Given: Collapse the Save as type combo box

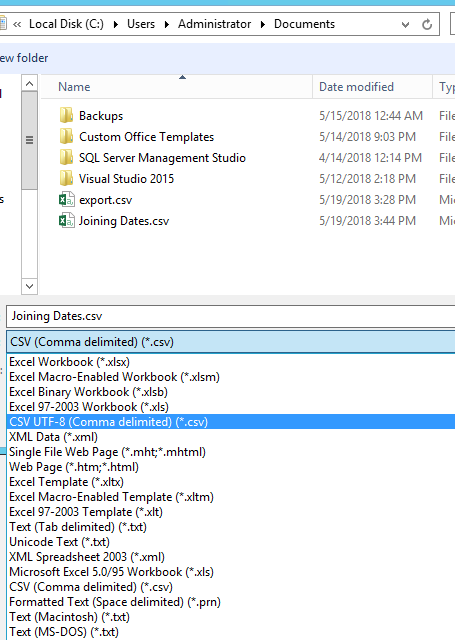Looking at the screenshot, I should point(231,342).
